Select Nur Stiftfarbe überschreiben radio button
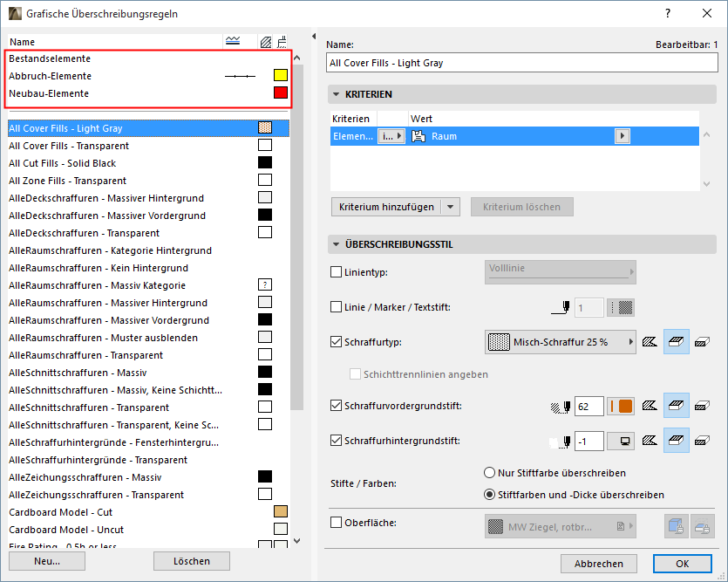Viewport: 728px width, 582px height. pyautogui.click(x=489, y=473)
